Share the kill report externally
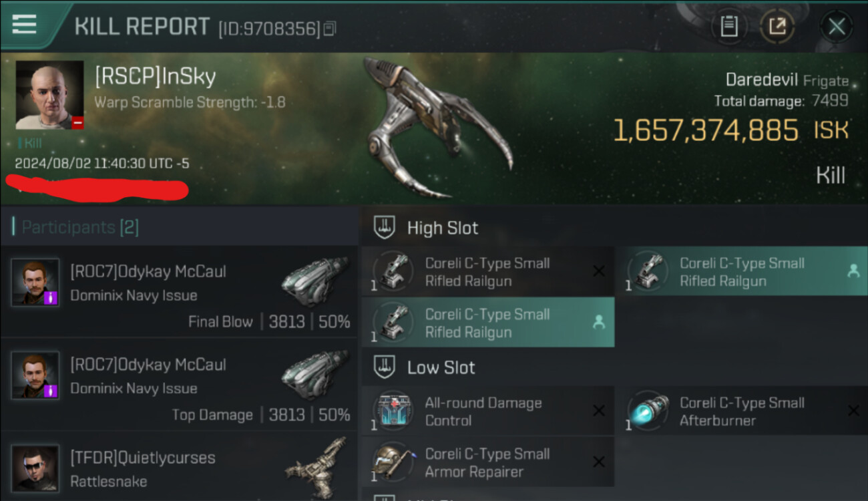868x501 pixels. tap(777, 27)
